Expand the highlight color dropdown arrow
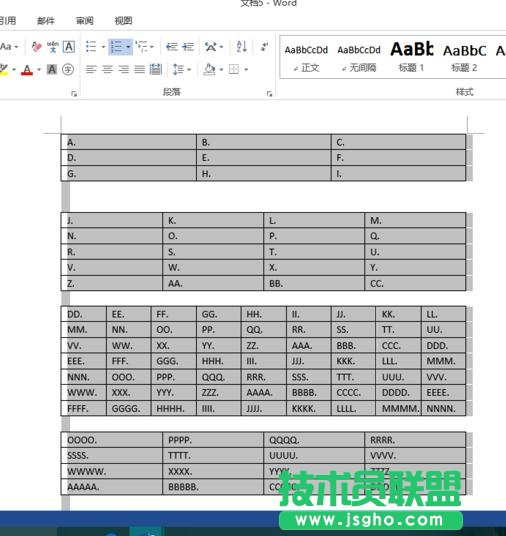 14,70
